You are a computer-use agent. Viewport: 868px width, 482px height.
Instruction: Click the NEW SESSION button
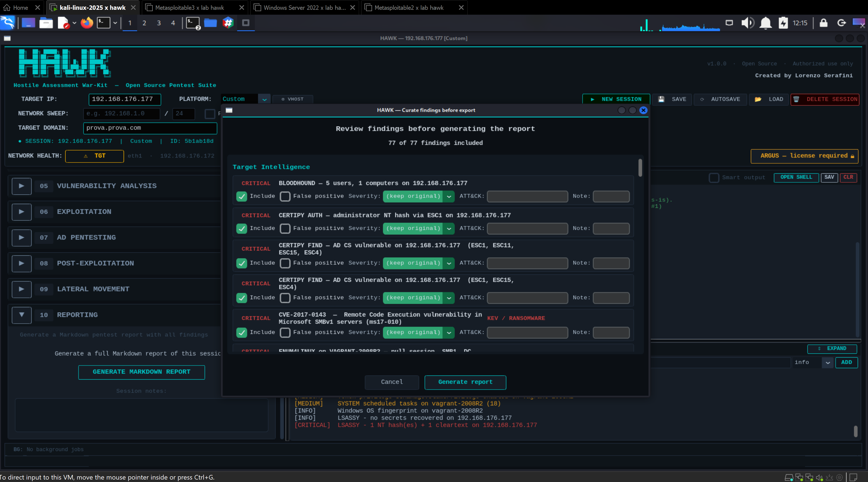(616, 99)
